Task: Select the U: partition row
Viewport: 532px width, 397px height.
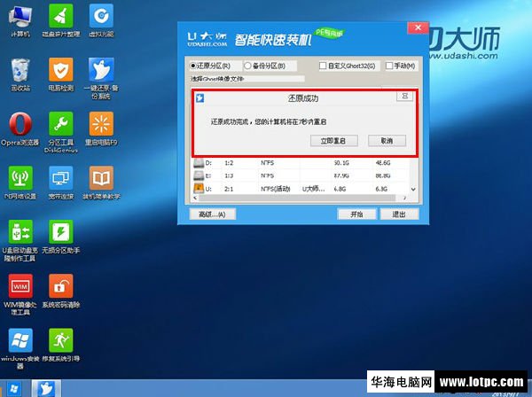Action: (300, 189)
